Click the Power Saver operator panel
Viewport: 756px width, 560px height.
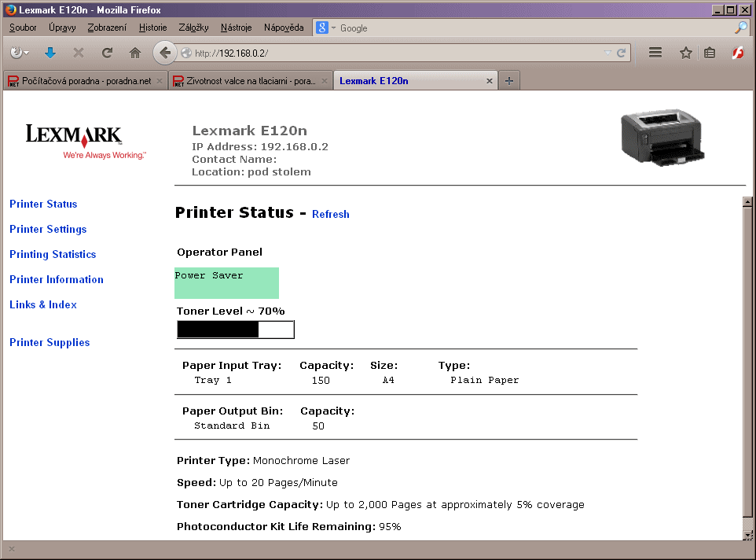(x=226, y=282)
